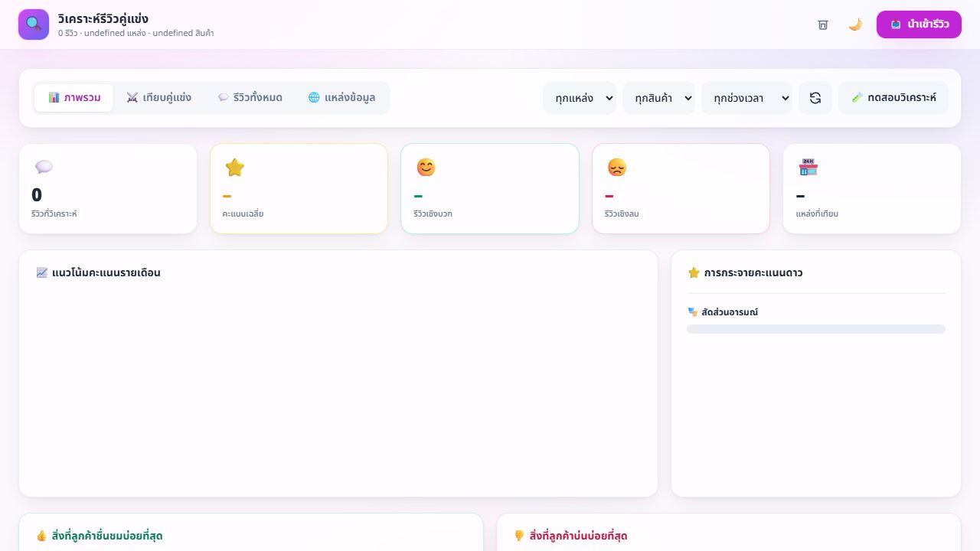Click the shop icon on แหล่งที่เทียบ card
The height and width of the screenshot is (551, 980).
coord(808,168)
